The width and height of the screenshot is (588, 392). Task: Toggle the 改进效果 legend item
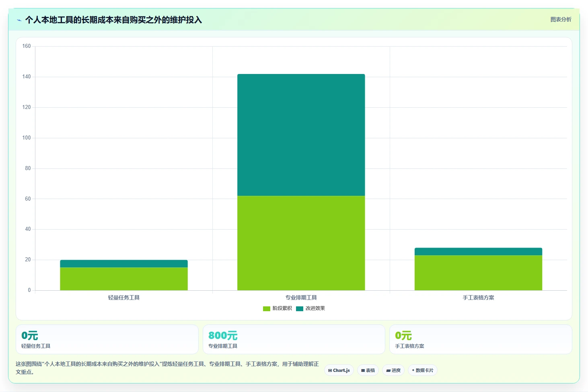pyautogui.click(x=310, y=308)
